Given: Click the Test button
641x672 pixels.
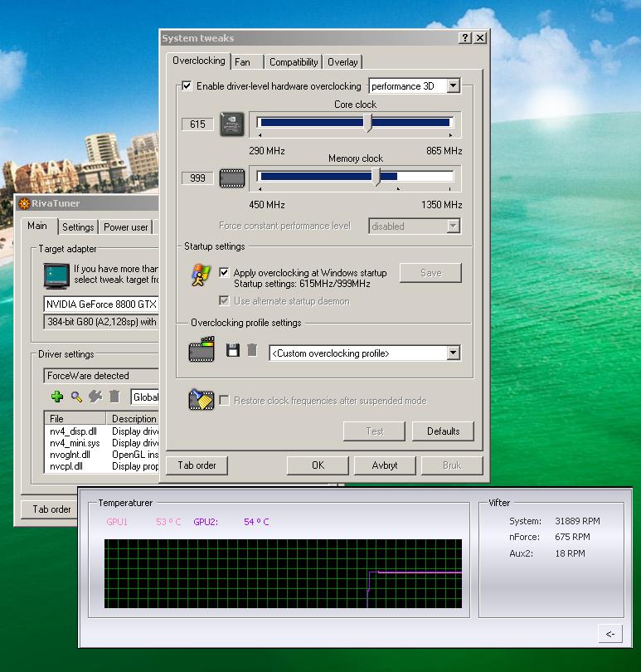Looking at the screenshot, I should (375, 431).
